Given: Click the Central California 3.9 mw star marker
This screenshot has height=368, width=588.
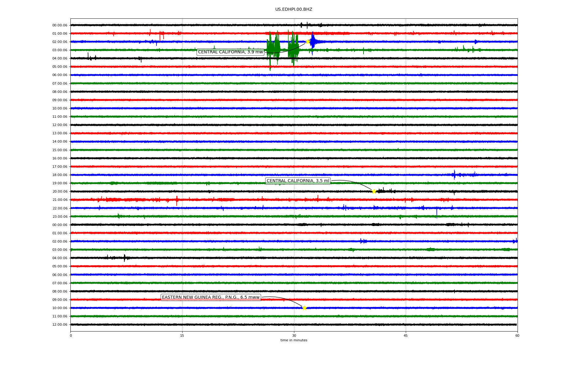Looking at the screenshot, I should [307, 42].
